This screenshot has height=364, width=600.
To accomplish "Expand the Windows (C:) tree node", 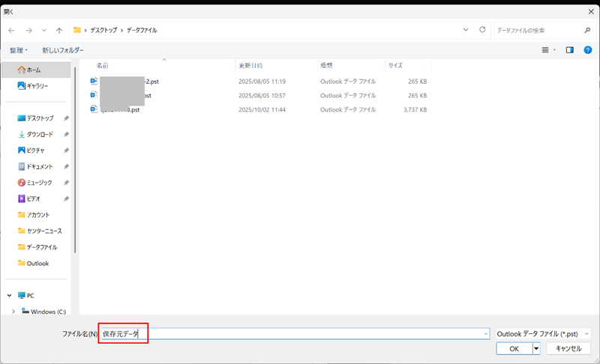I will [13, 312].
